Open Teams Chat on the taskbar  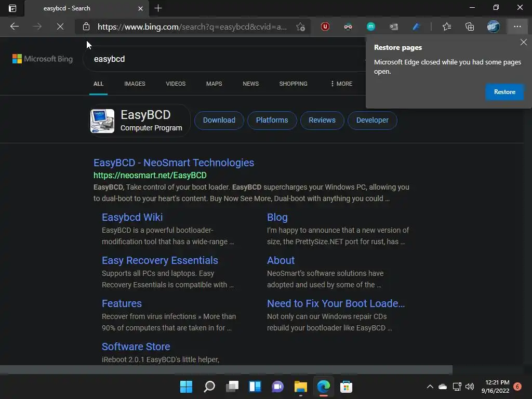277,387
